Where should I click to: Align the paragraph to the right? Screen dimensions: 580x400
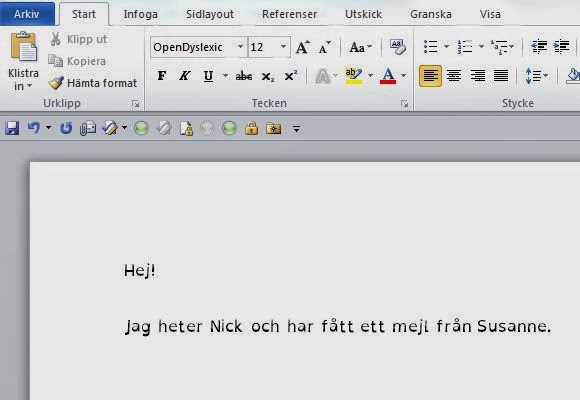478,76
